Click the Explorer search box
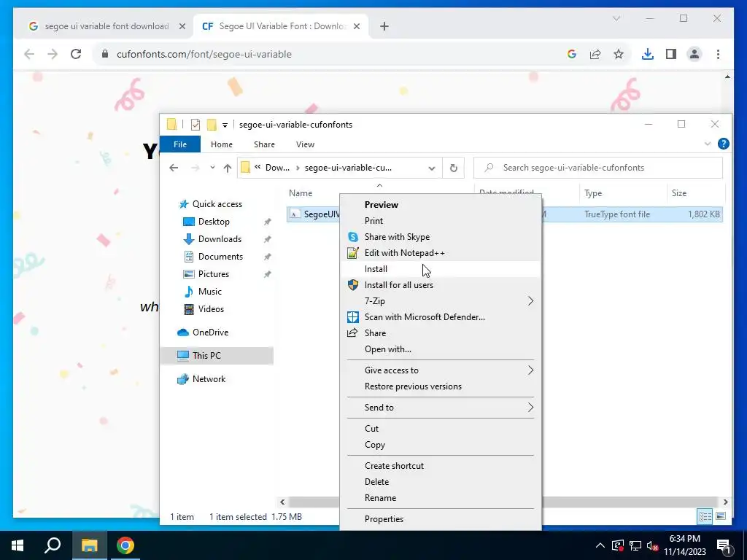The image size is (747, 560). click(598, 168)
